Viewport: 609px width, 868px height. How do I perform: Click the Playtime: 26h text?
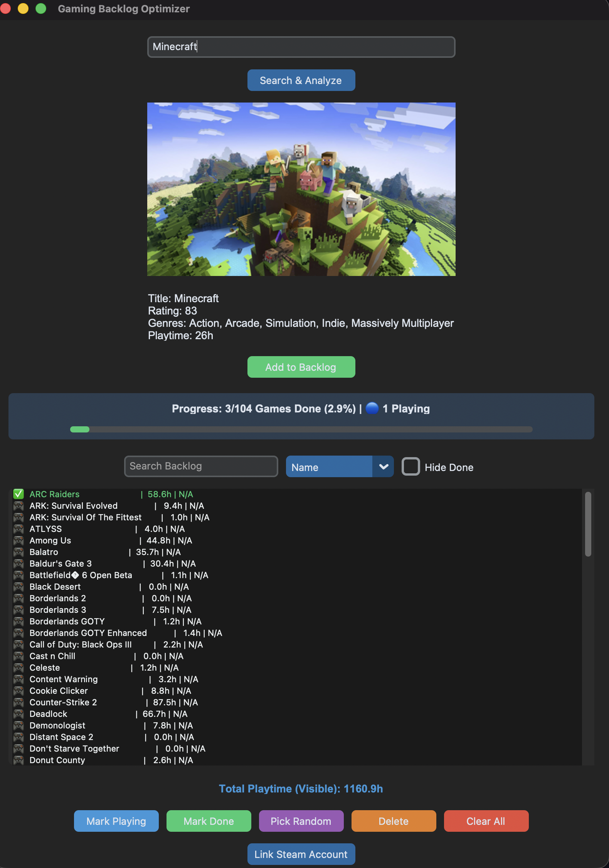coord(180,335)
